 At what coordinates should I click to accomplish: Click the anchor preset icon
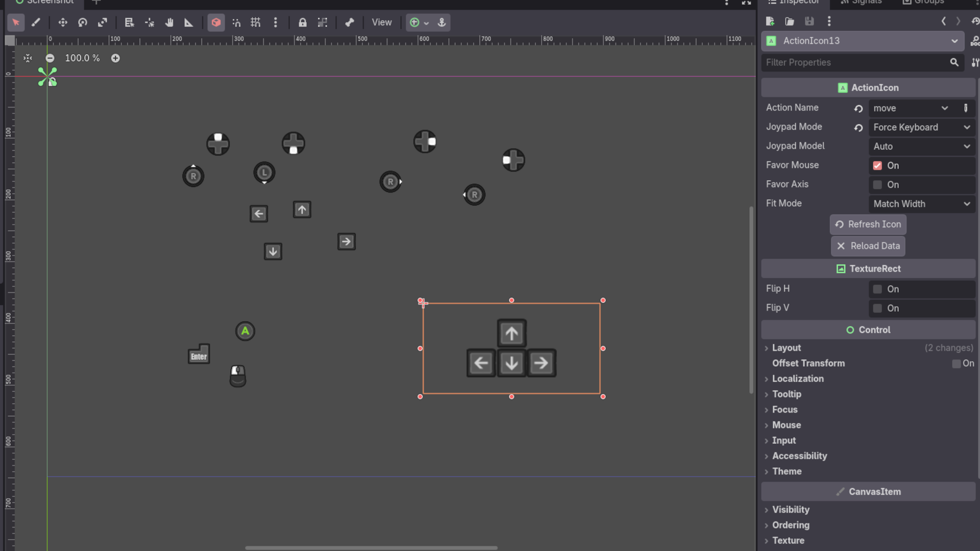pyautogui.click(x=442, y=22)
